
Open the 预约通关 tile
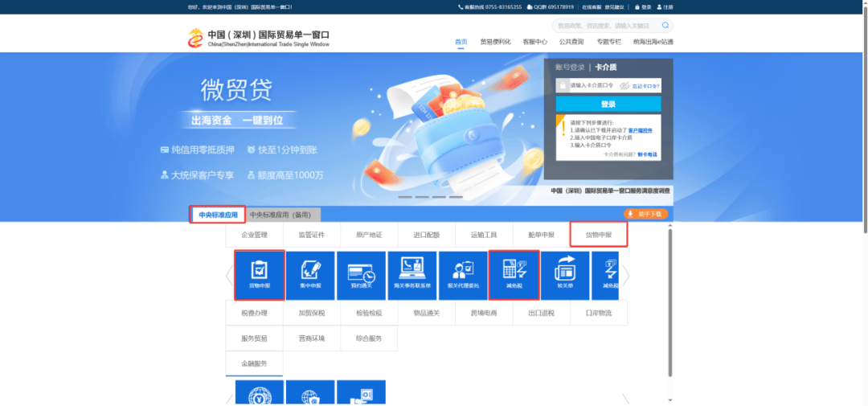361,275
